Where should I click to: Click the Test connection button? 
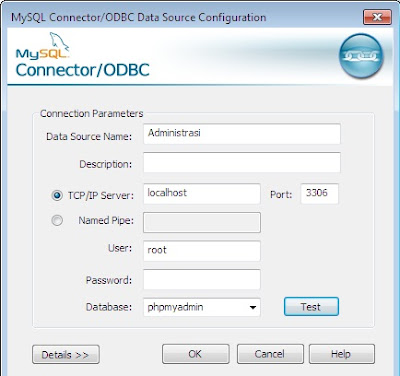[311, 307]
